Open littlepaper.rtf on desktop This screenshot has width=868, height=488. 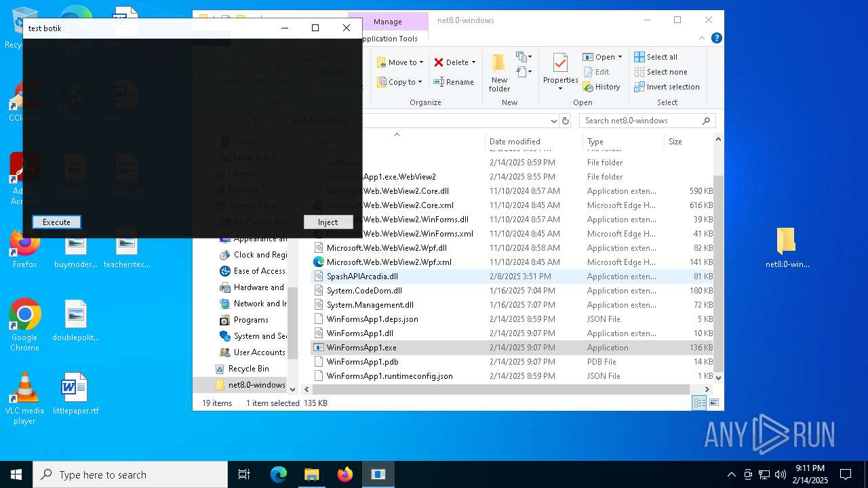click(x=75, y=394)
